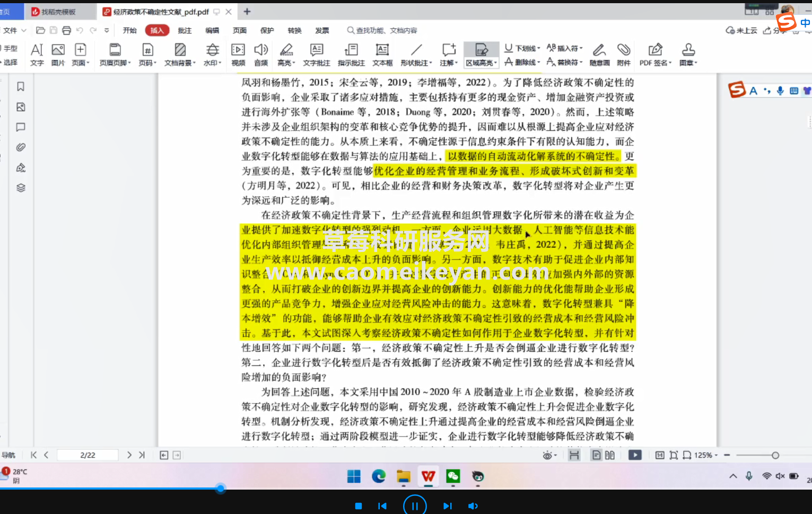Select the 文本框 text box tool
The height and width of the screenshot is (514, 812).
pyautogui.click(x=382, y=55)
